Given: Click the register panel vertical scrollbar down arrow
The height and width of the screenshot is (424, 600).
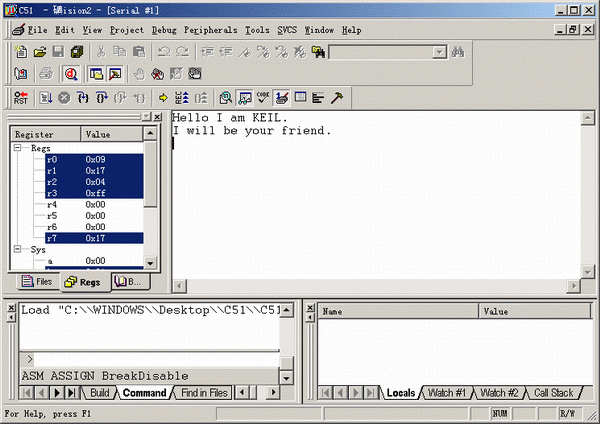Looking at the screenshot, I should tap(150, 262).
